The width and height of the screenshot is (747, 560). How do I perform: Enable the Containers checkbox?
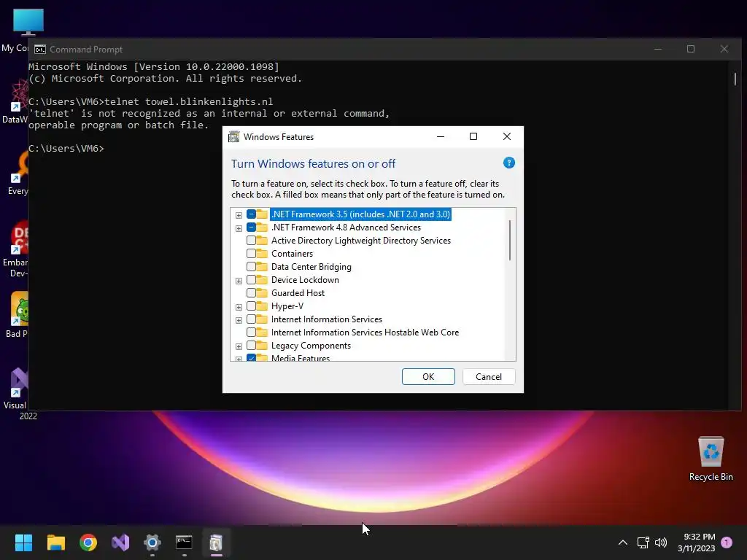tap(251, 253)
